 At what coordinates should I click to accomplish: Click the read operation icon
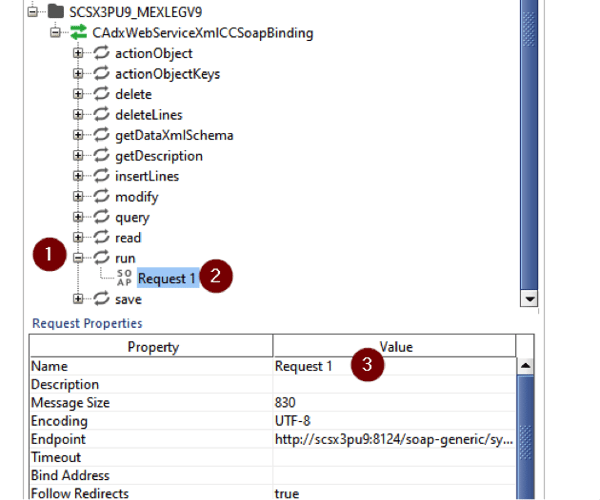coord(101,238)
